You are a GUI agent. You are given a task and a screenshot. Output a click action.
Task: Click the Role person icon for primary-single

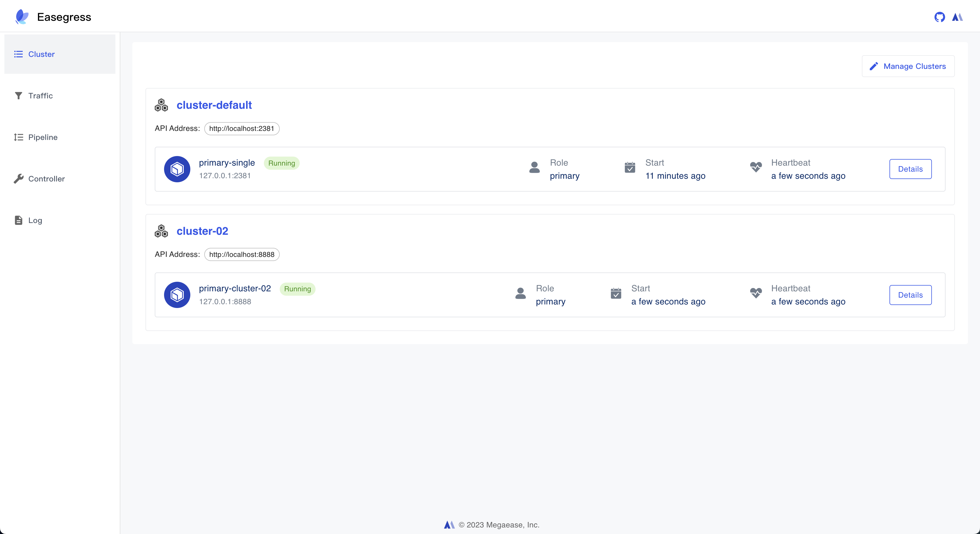534,167
